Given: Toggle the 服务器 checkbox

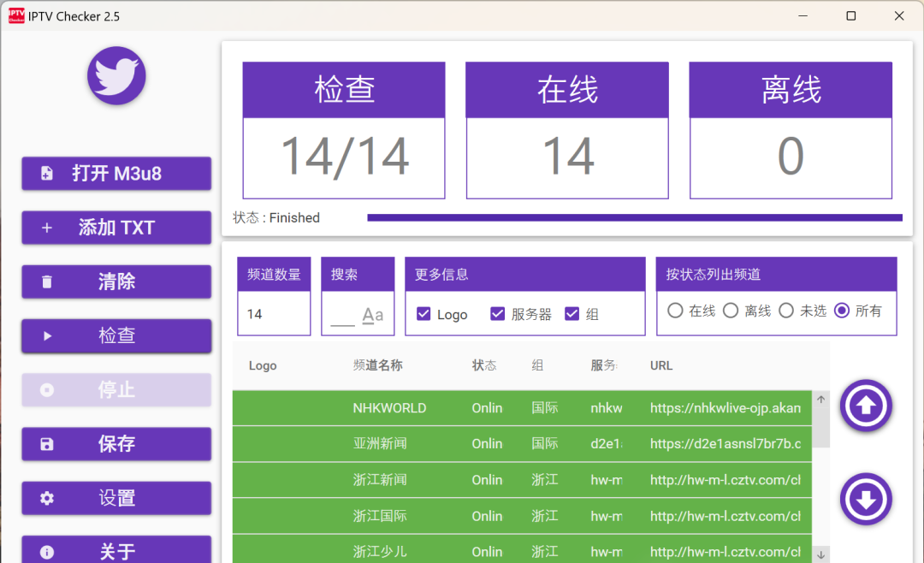Looking at the screenshot, I should (x=497, y=314).
